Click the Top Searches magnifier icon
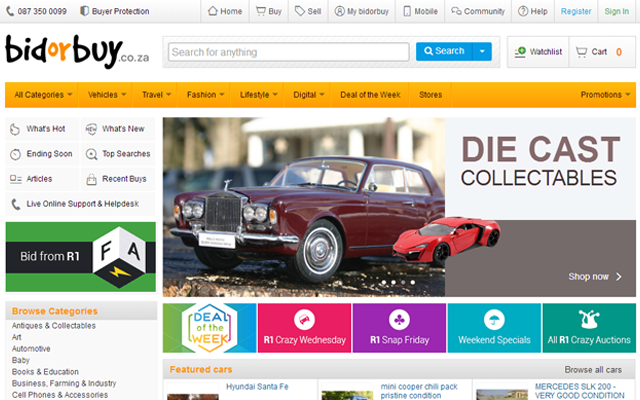The width and height of the screenshot is (640, 400). [x=91, y=154]
